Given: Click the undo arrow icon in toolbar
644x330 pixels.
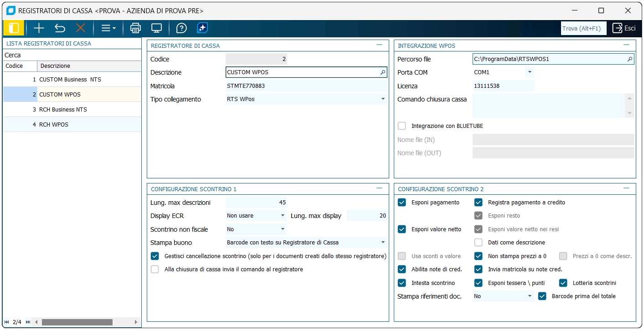Looking at the screenshot, I should click(x=60, y=28).
